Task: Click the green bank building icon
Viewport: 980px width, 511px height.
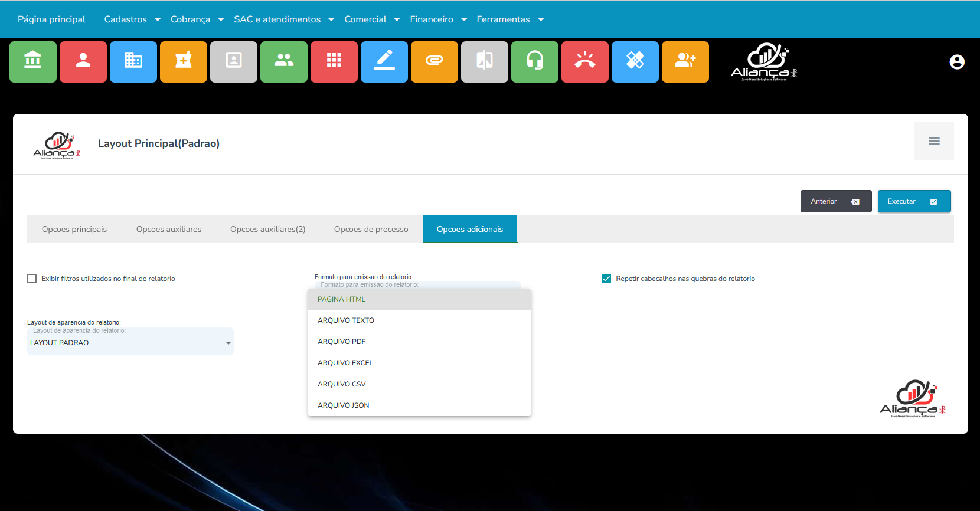Action: (x=33, y=61)
